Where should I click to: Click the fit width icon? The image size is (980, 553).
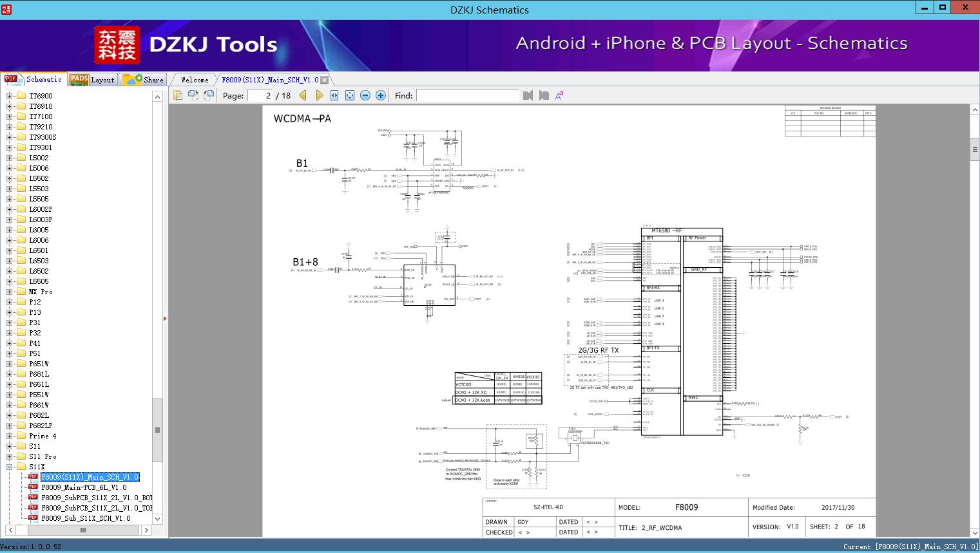(x=334, y=95)
